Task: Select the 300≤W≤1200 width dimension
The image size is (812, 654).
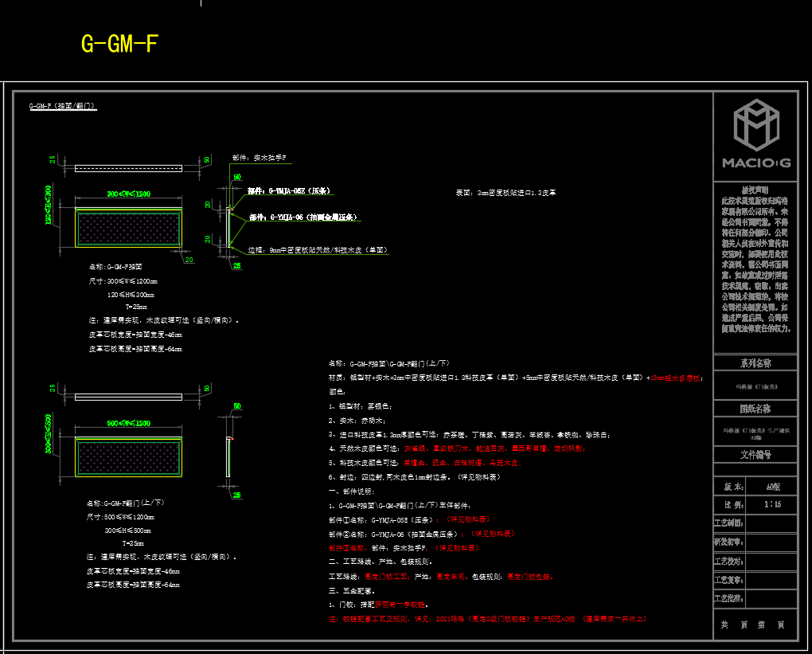Action: [128, 194]
